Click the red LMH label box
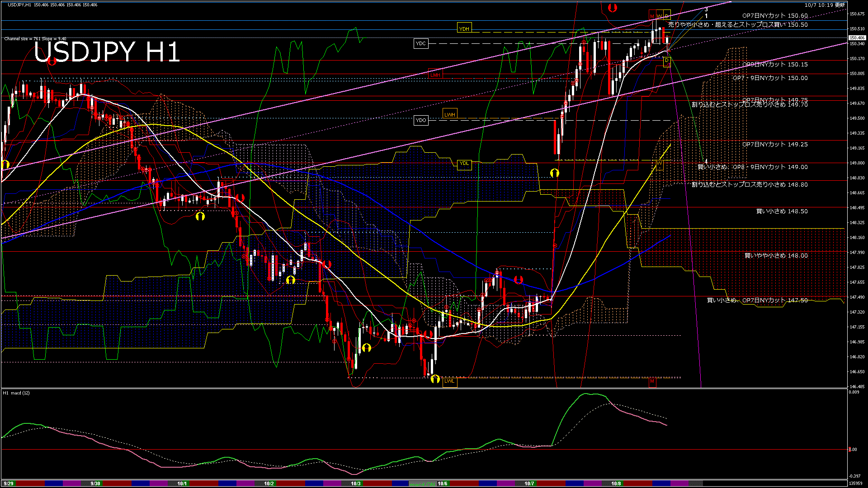Image resolution: width=868 pixels, height=488 pixels. tap(435, 75)
